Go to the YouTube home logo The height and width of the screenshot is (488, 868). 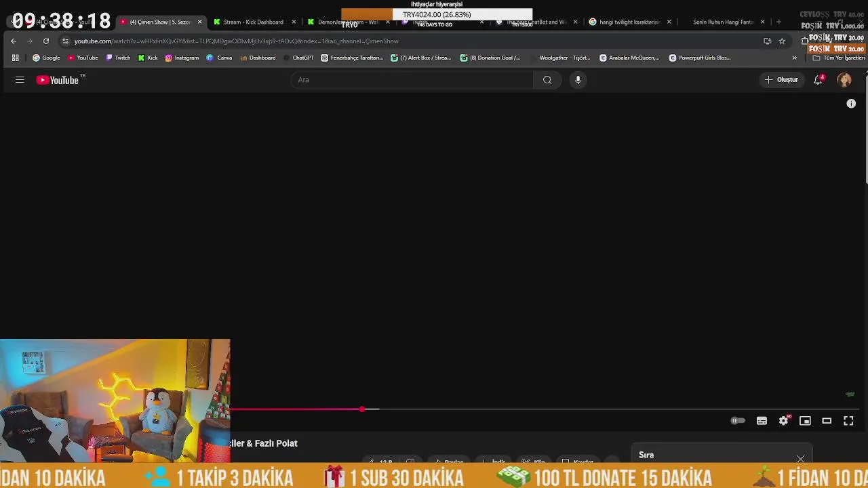tap(58, 80)
